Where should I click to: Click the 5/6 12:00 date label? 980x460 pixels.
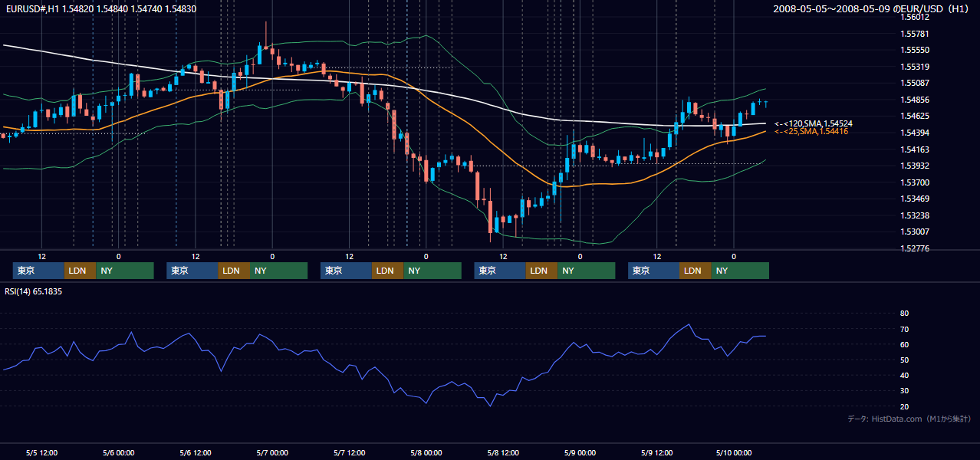pos(196,452)
